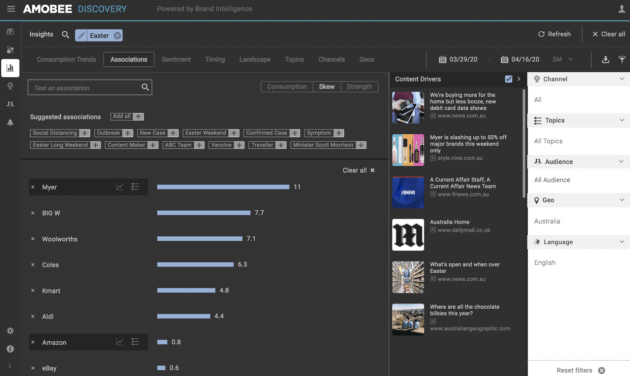Select the Skew view toggle
The width and height of the screenshot is (630, 376).
327,87
